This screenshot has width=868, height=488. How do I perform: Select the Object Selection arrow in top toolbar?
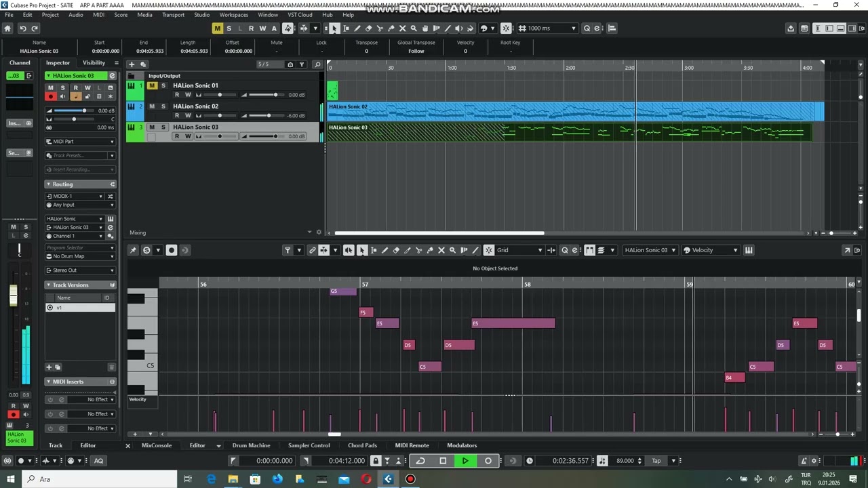334,28
